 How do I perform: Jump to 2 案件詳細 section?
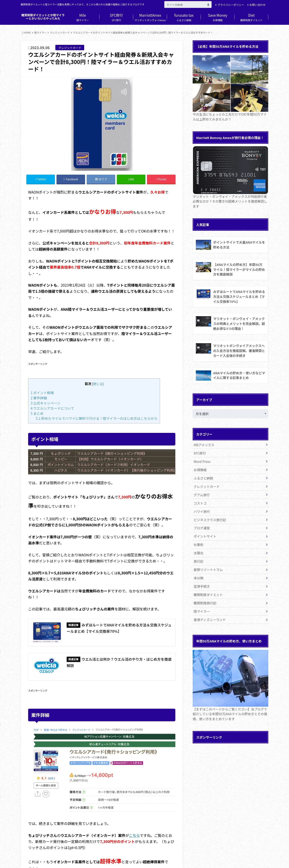pos(39,398)
